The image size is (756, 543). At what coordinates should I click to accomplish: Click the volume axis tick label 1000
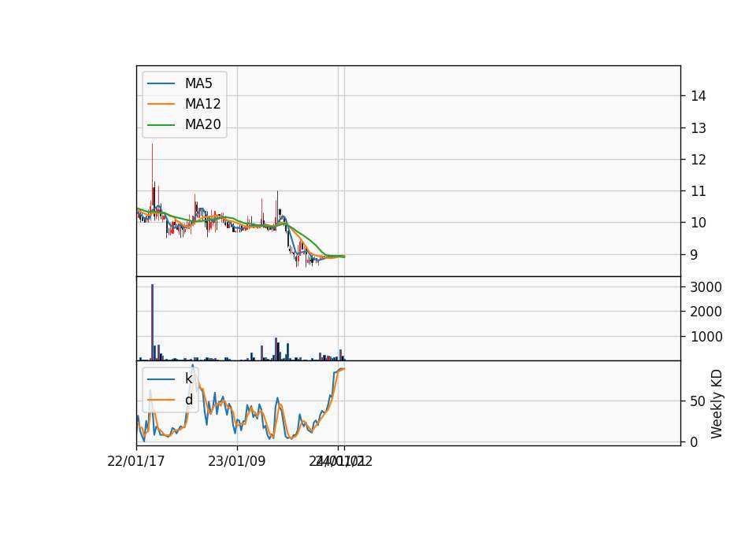click(706, 337)
